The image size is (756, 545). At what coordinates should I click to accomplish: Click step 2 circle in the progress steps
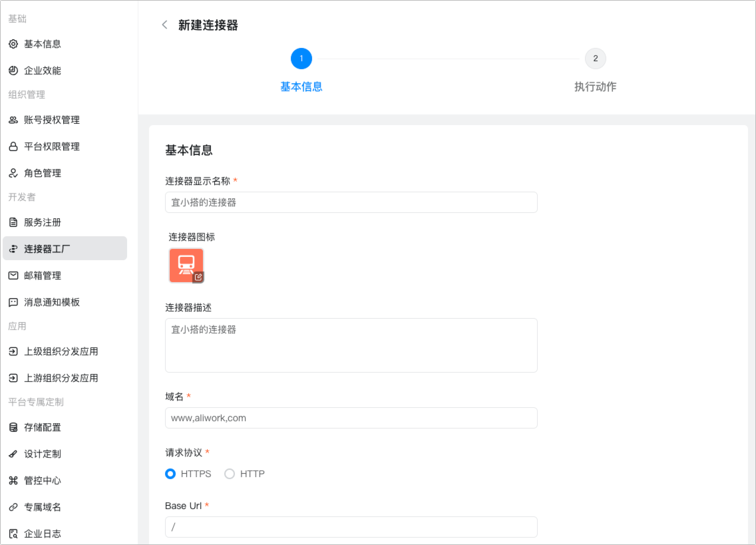(x=596, y=59)
